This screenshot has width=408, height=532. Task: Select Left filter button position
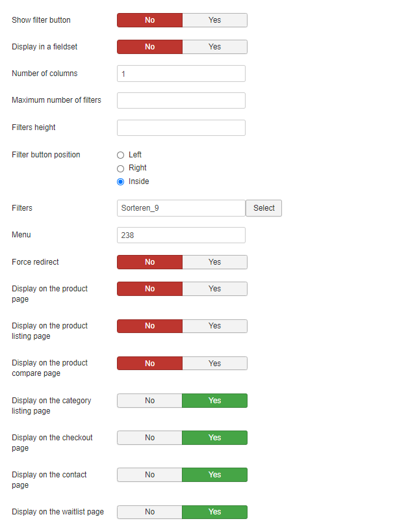coord(120,155)
